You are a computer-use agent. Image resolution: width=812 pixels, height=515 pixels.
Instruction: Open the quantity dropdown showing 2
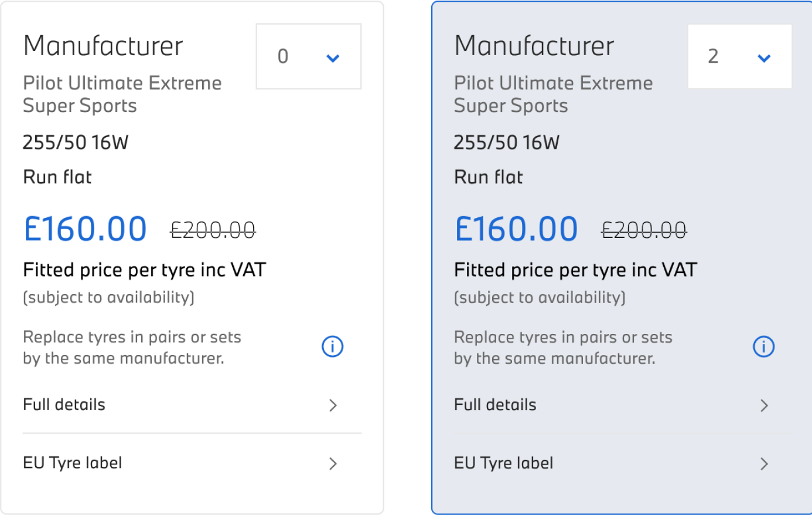[739, 56]
